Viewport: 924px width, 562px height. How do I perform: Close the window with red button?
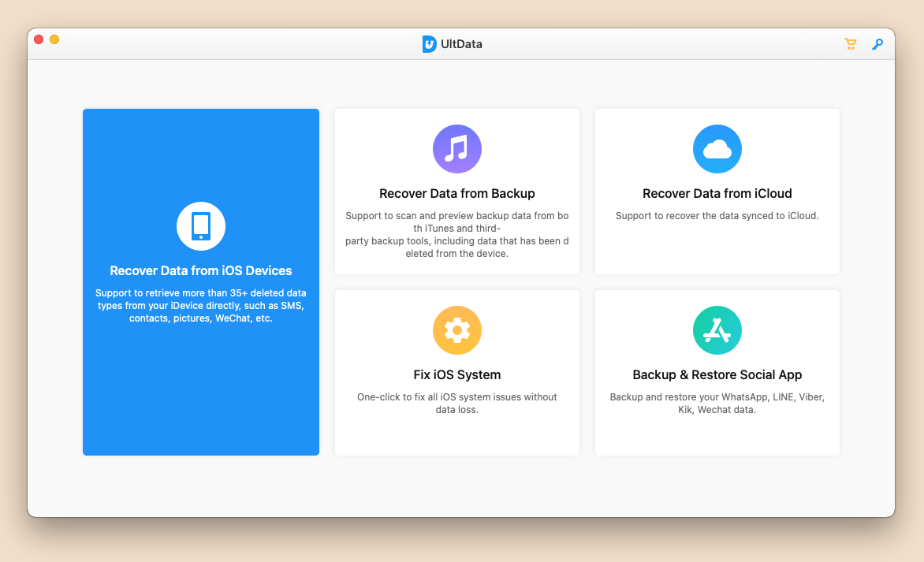[x=39, y=39]
